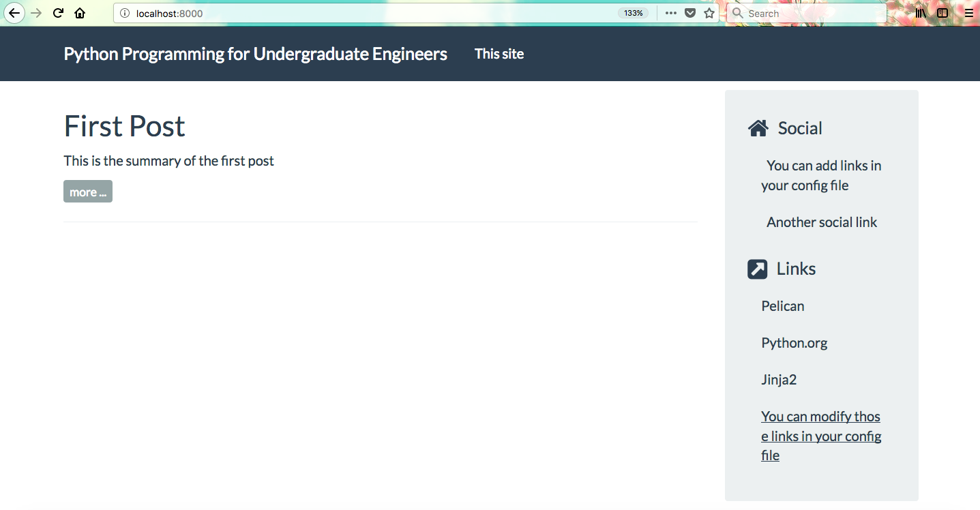Screen dimensions: 980x510
Task: Click the browser Back arrow button
Action: click(x=14, y=13)
